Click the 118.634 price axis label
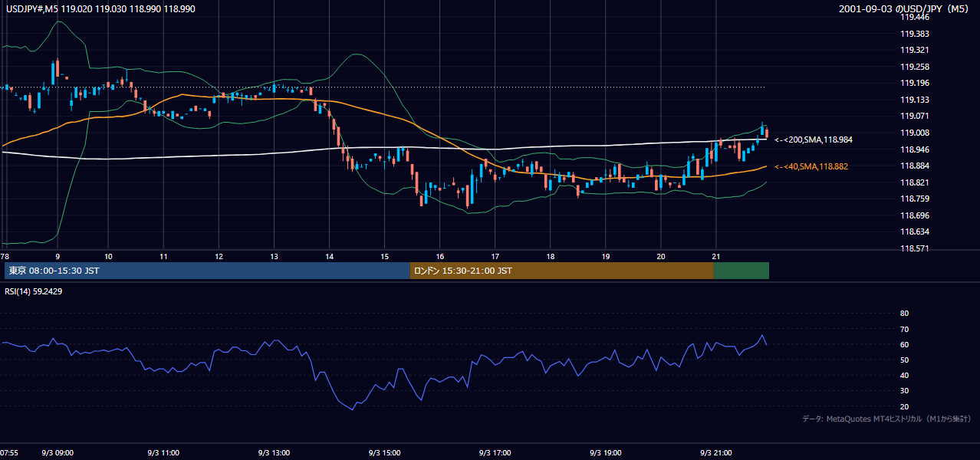 [916, 232]
